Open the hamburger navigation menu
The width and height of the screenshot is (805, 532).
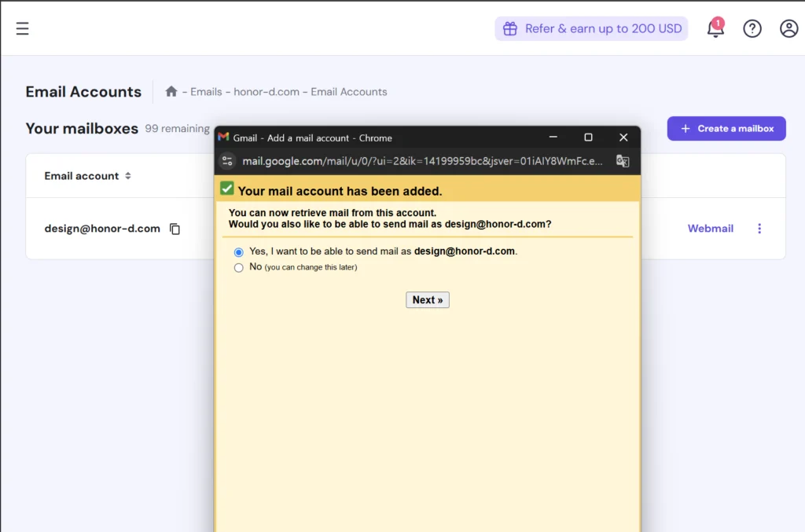pyautogui.click(x=22, y=29)
